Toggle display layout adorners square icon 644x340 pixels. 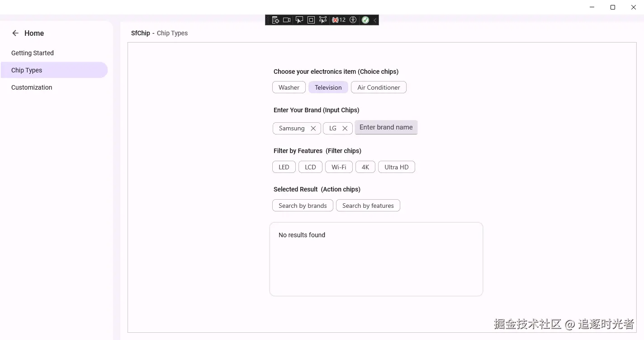[x=311, y=20]
